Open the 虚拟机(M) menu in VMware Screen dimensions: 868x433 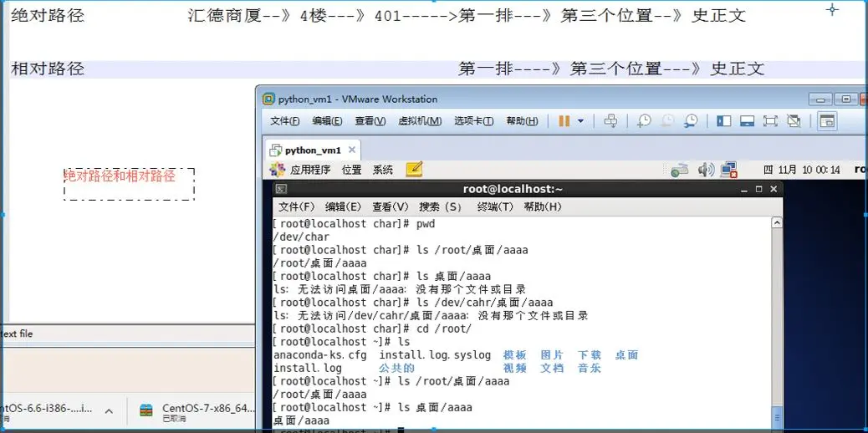[420, 120]
